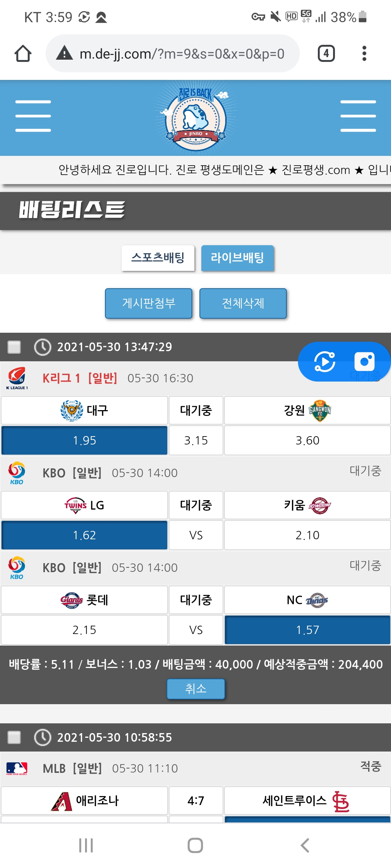
Task: Switch to the 라이브배팅 tab
Action: pos(237,258)
